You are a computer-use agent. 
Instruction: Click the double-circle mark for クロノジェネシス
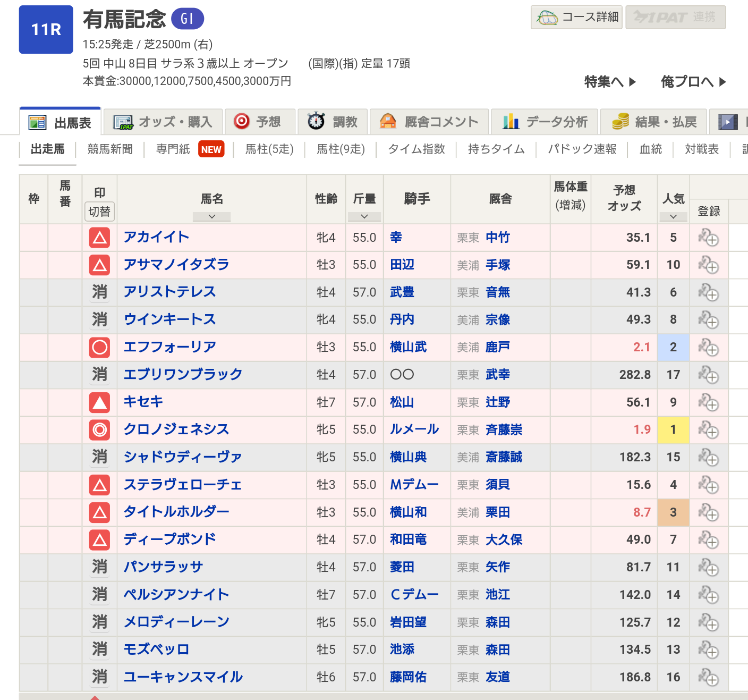pyautogui.click(x=99, y=429)
